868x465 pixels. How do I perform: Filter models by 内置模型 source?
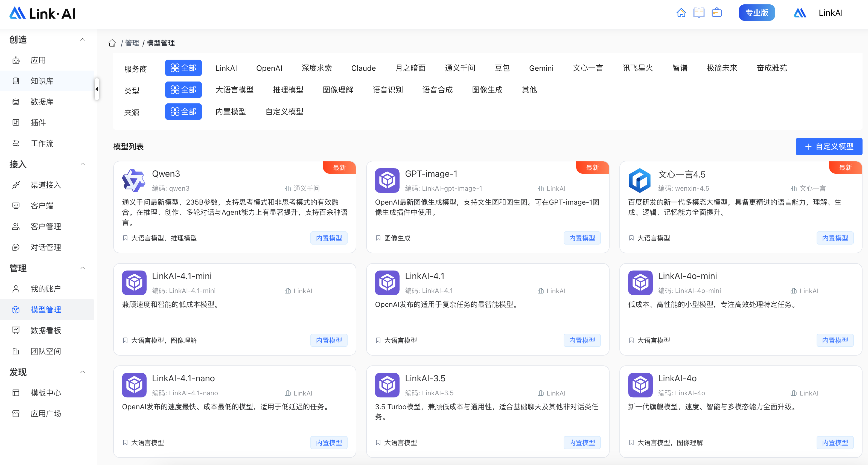coord(231,112)
